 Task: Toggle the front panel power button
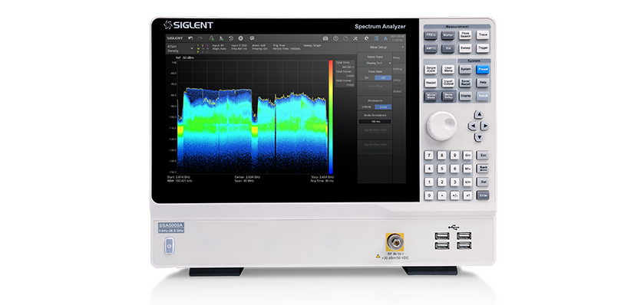coord(169,247)
